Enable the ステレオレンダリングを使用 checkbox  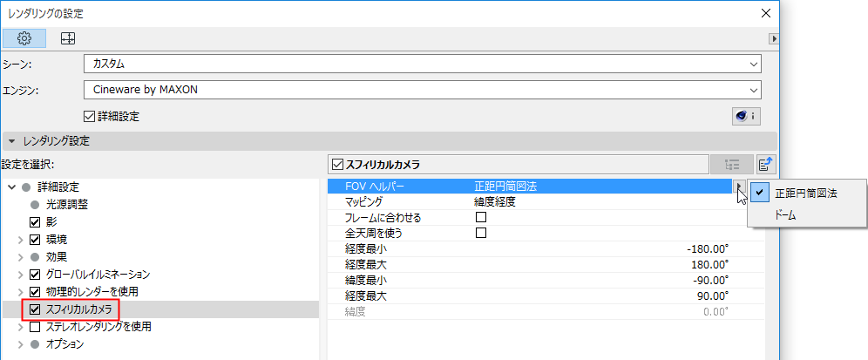pos(35,327)
